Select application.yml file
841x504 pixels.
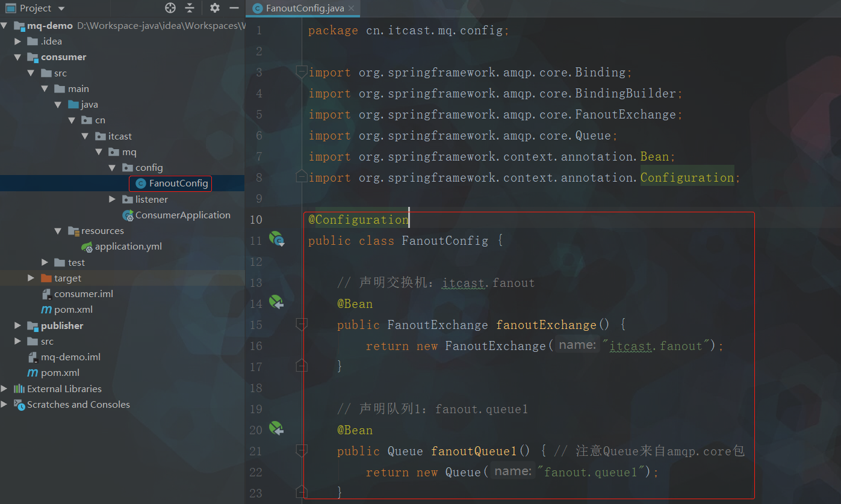(x=122, y=247)
